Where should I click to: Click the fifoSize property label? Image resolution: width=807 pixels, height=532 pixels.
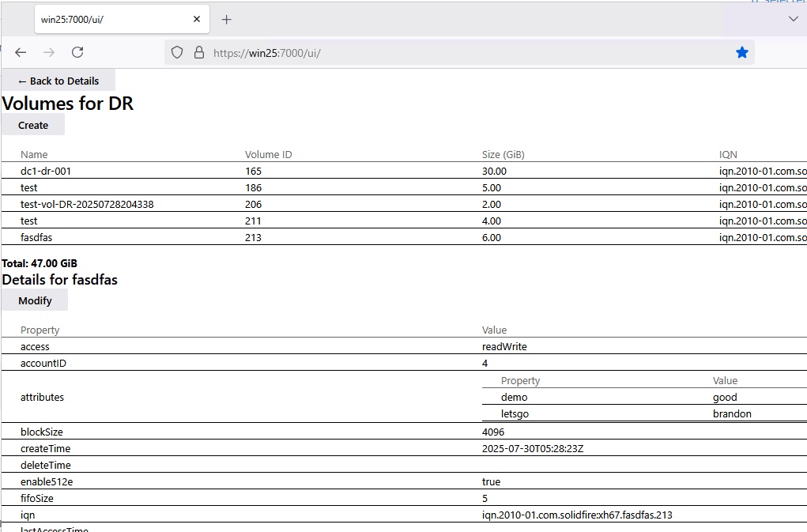click(37, 498)
